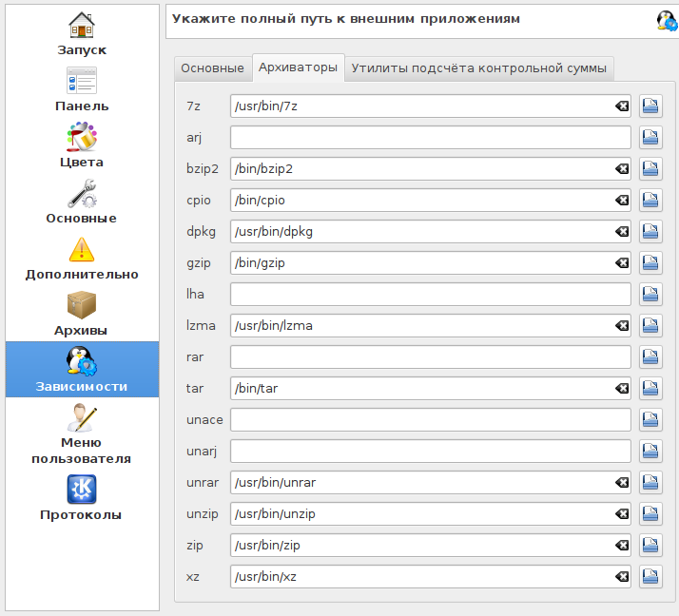
Task: Switch to the Архиваторы tab
Action: pos(298,67)
